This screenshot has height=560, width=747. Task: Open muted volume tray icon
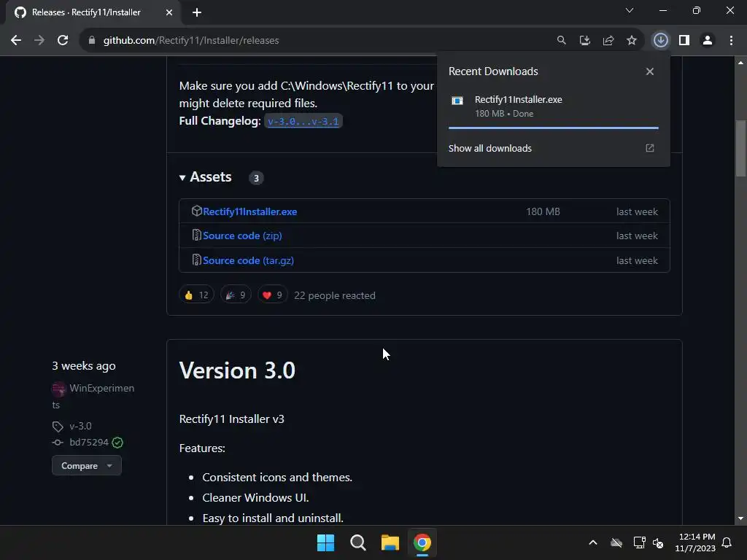coord(658,542)
